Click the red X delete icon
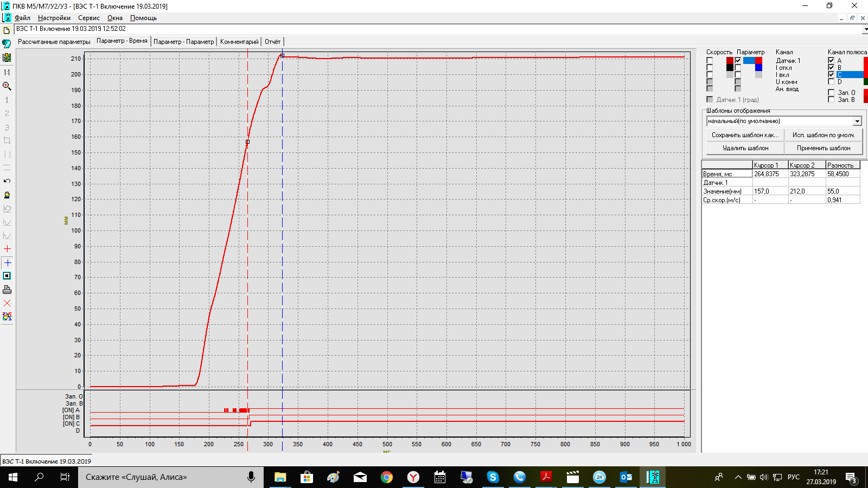Viewport: 868px width, 488px height. click(7, 303)
